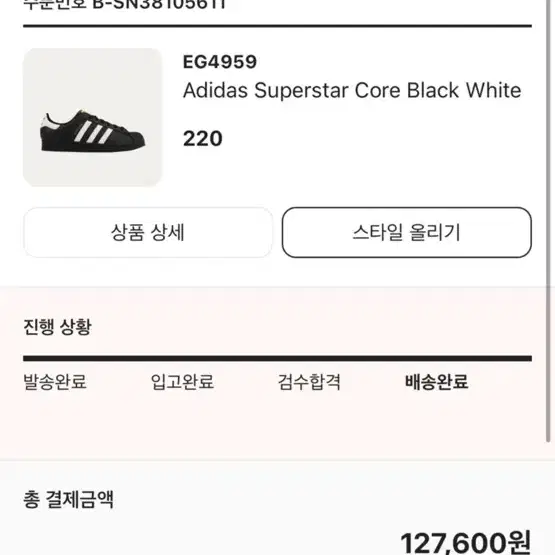
Task: Select the 배송완료 progress step
Action: click(x=436, y=382)
